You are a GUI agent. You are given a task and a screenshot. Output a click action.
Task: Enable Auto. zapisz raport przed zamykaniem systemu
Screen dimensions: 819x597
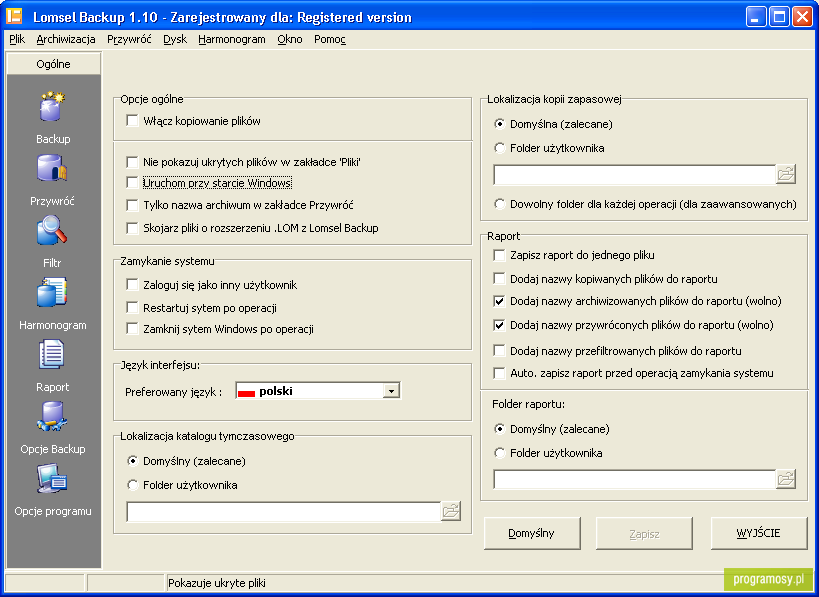(499, 373)
